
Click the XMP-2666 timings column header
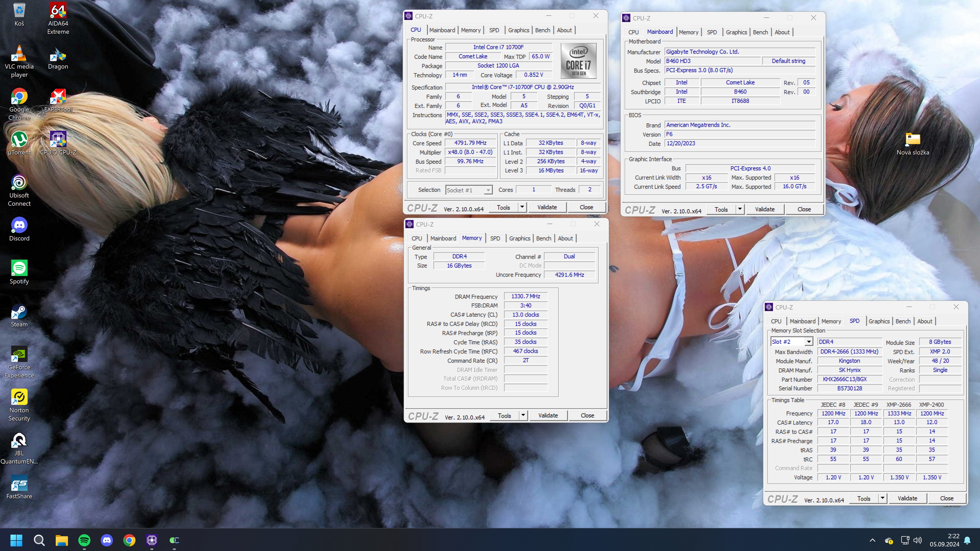click(898, 404)
